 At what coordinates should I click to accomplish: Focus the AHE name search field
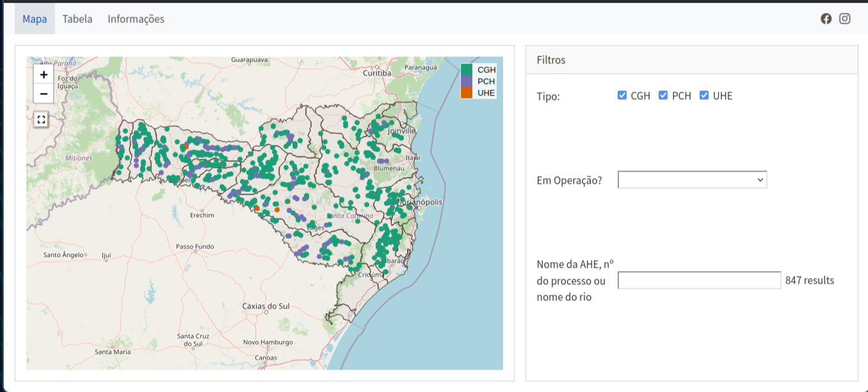699,280
